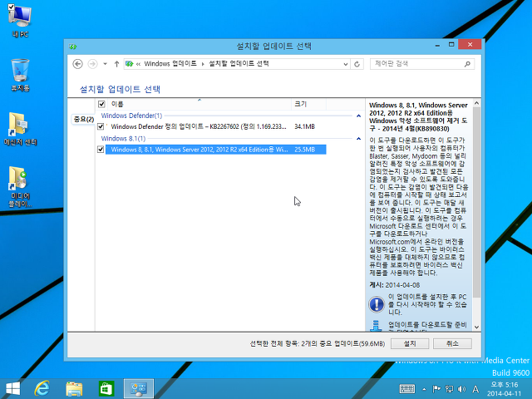Viewport: 532px width, 399px height.
Task: Show hidden tray icons arrow
Action: click(424, 389)
